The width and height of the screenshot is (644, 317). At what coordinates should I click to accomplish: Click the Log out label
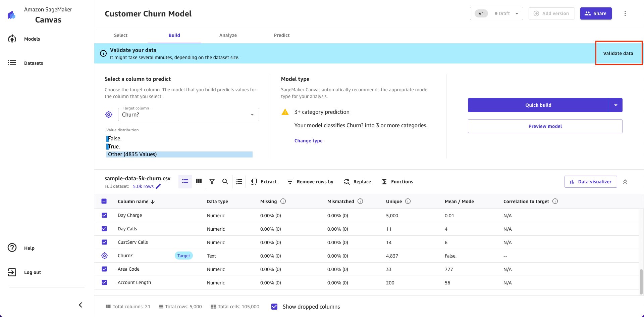coord(33,272)
